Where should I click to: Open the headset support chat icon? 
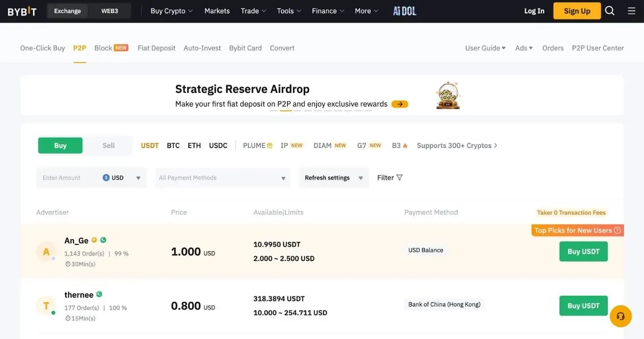click(620, 316)
